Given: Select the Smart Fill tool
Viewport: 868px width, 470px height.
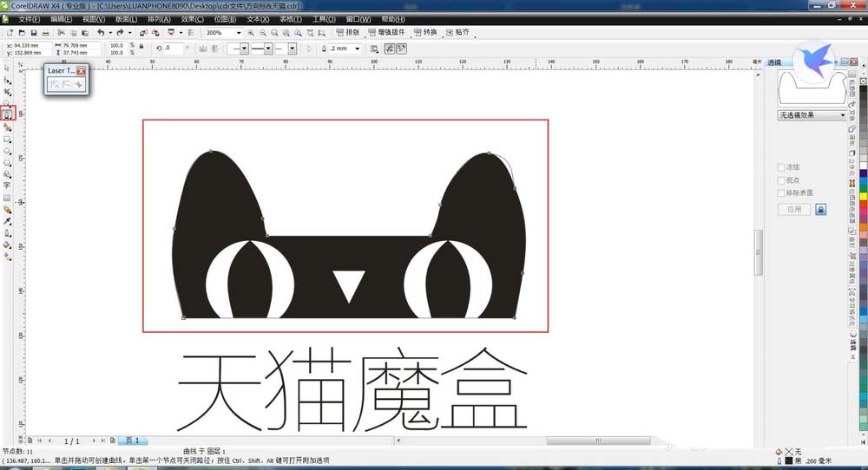Looking at the screenshot, I should (x=7, y=127).
